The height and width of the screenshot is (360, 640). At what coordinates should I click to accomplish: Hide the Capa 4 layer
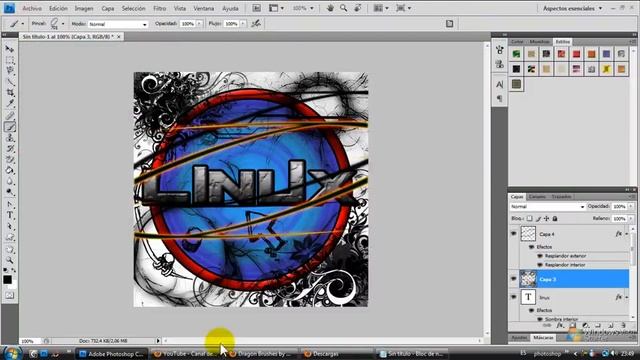513,233
